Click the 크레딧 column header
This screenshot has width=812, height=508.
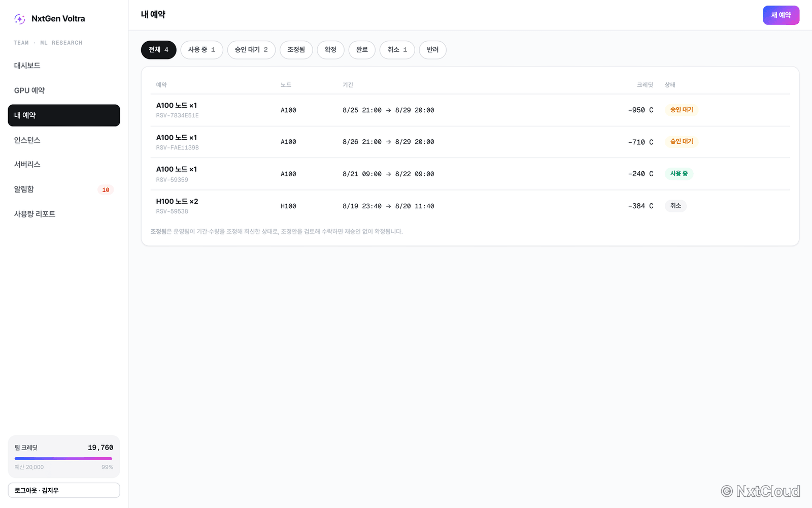tap(645, 85)
